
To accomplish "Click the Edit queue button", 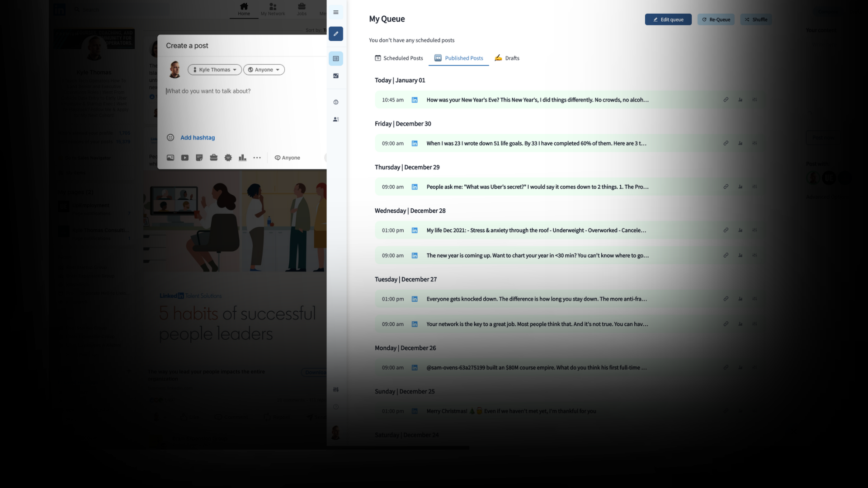I will 668,19.
